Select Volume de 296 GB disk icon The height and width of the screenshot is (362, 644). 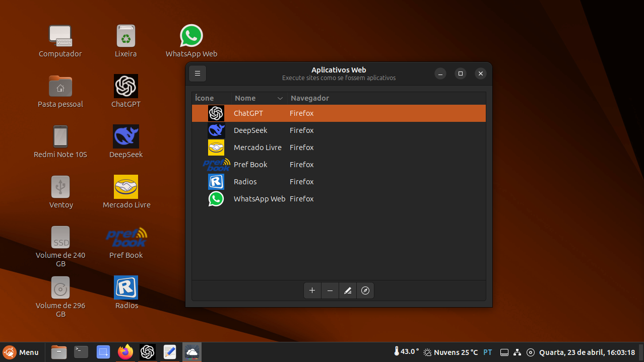tap(60, 288)
